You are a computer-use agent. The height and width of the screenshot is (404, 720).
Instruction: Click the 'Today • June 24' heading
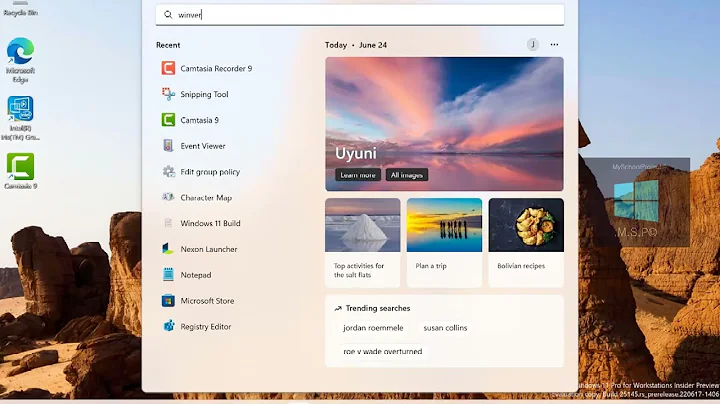[356, 45]
